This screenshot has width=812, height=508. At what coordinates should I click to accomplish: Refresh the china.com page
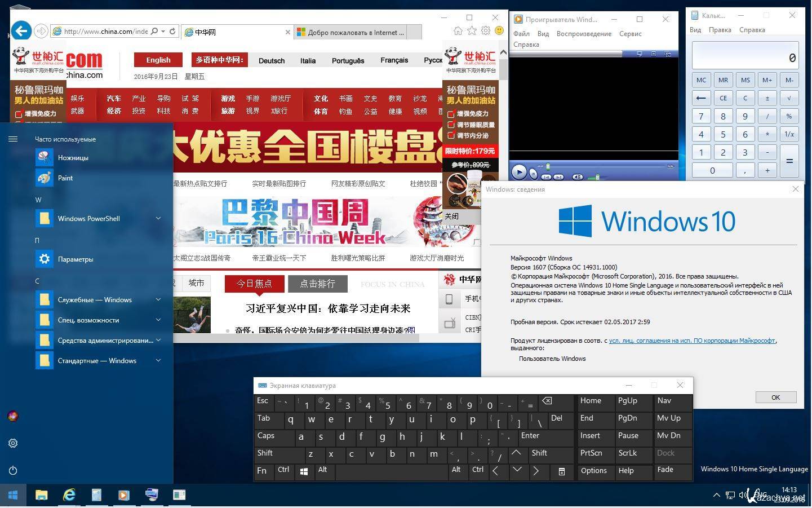click(172, 32)
